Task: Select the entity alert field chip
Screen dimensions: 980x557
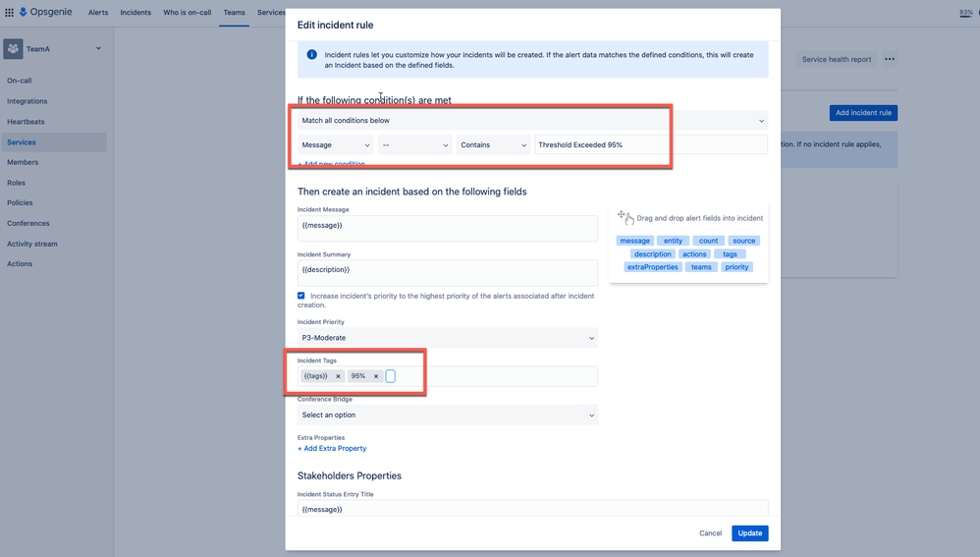Action: [x=673, y=241]
